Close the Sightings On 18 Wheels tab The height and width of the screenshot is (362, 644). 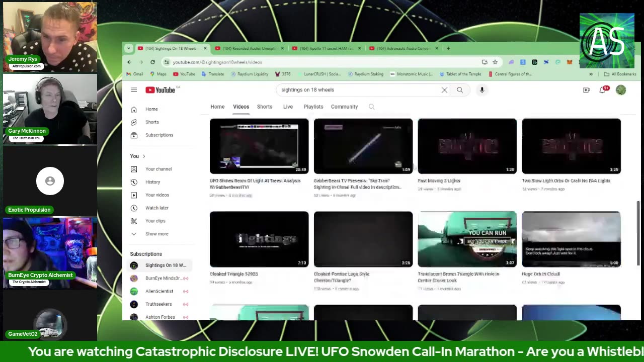pos(205,48)
